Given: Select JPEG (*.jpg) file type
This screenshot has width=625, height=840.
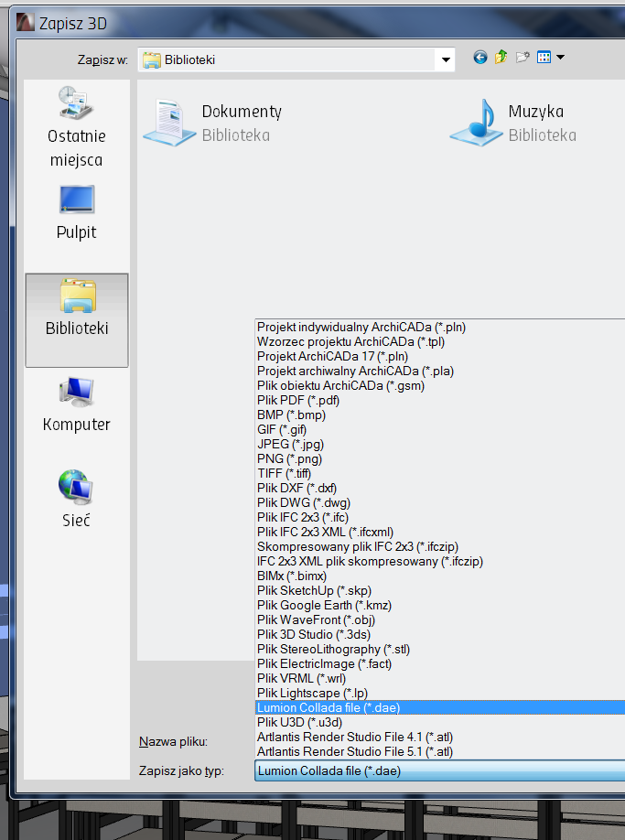Looking at the screenshot, I should (x=439, y=444).
